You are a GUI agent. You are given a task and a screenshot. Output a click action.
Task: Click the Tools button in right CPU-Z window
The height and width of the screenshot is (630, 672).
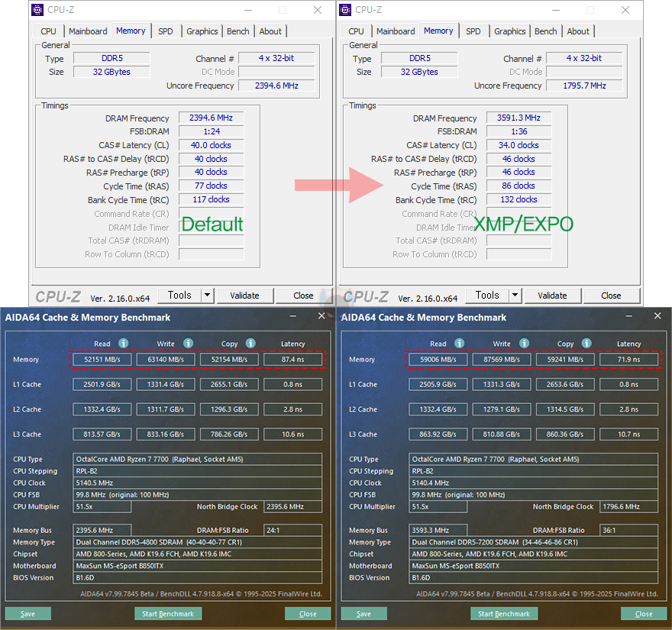(x=487, y=295)
